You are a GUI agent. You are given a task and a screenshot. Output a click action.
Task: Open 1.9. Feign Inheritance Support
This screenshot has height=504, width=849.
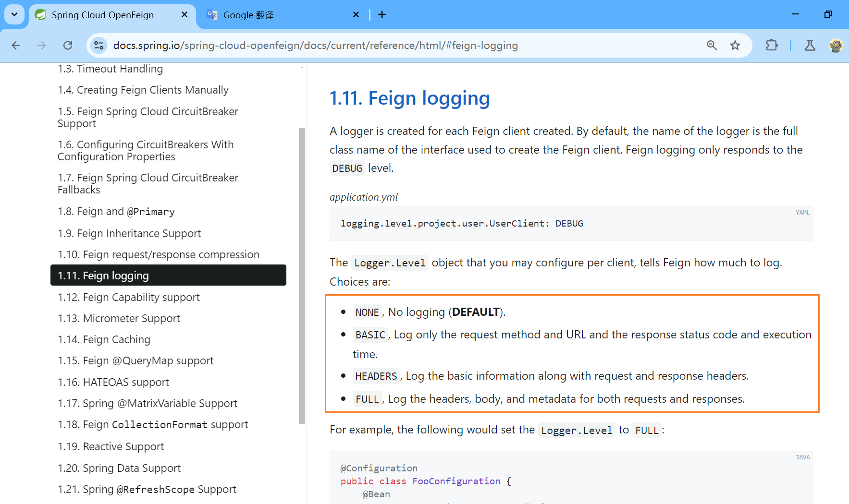[129, 233]
